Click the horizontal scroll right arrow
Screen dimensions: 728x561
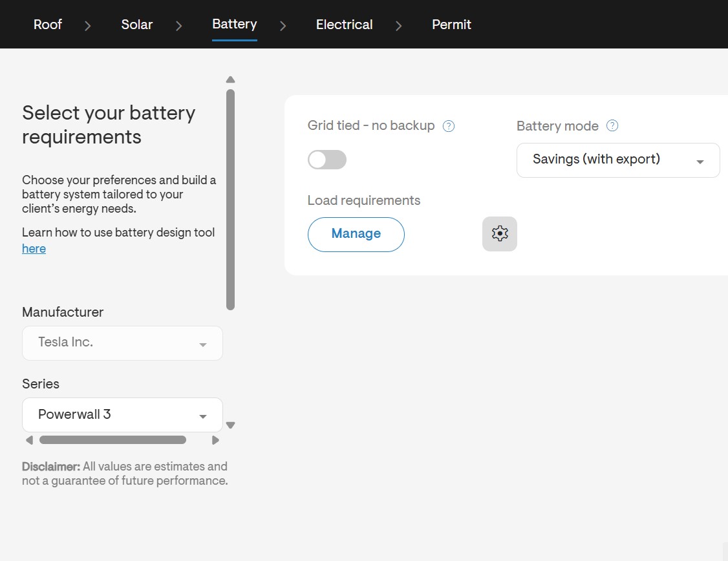pos(215,440)
